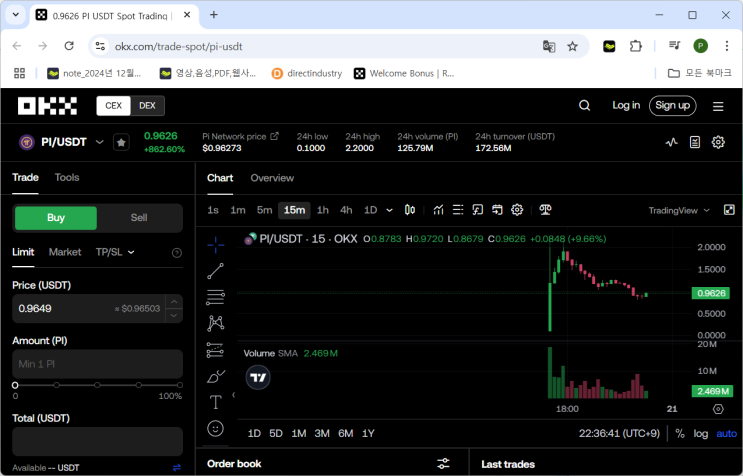Open the chart indicators menu
Viewport: 743px width, 476px height.
pyautogui.click(x=438, y=210)
